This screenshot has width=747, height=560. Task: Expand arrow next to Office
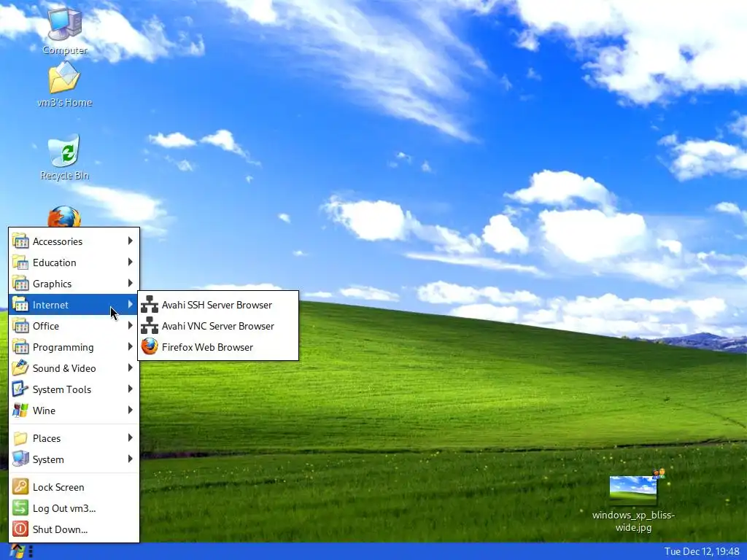coord(130,326)
